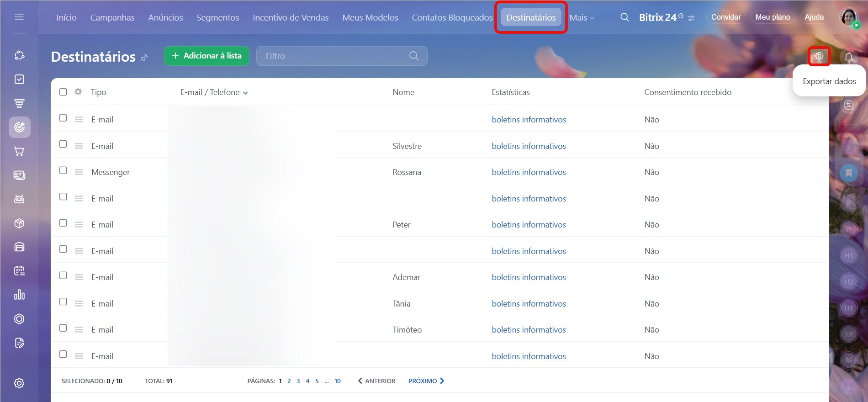Click the Adicionar à lista button
The width and height of the screenshot is (868, 402).
click(x=206, y=56)
